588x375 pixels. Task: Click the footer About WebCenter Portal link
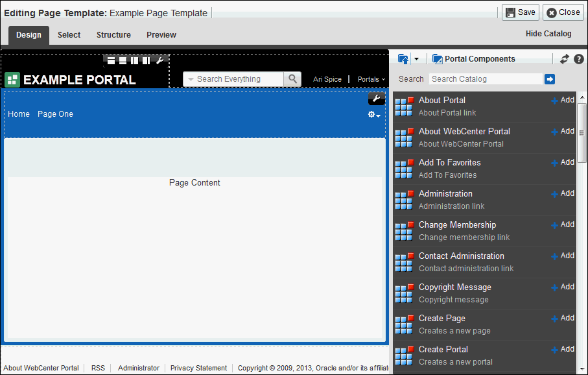tap(41, 368)
